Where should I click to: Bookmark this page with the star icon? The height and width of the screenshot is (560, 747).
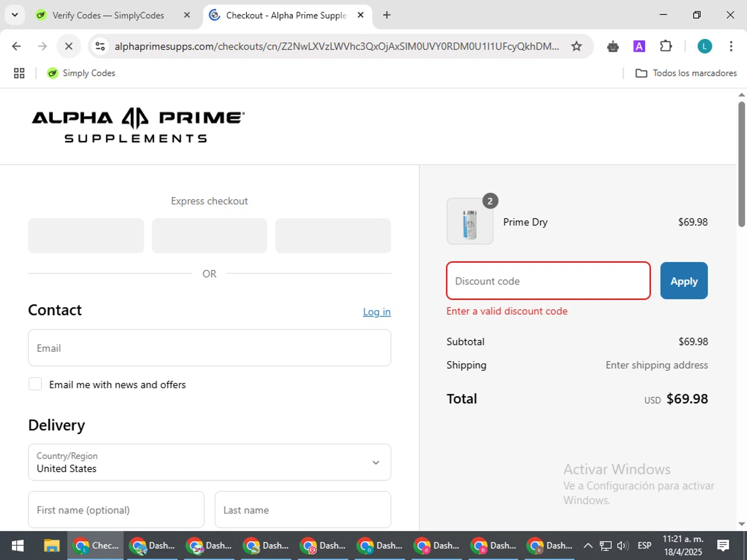point(576,46)
